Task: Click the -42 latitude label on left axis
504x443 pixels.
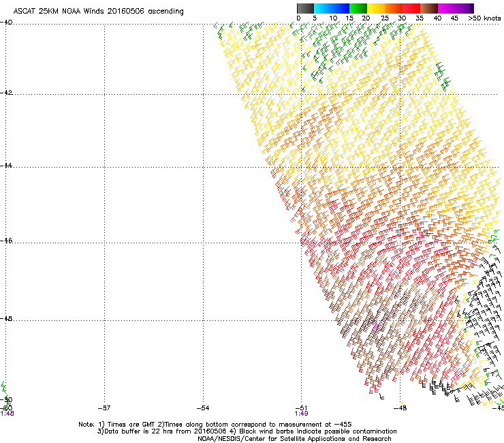Action: (x=6, y=92)
